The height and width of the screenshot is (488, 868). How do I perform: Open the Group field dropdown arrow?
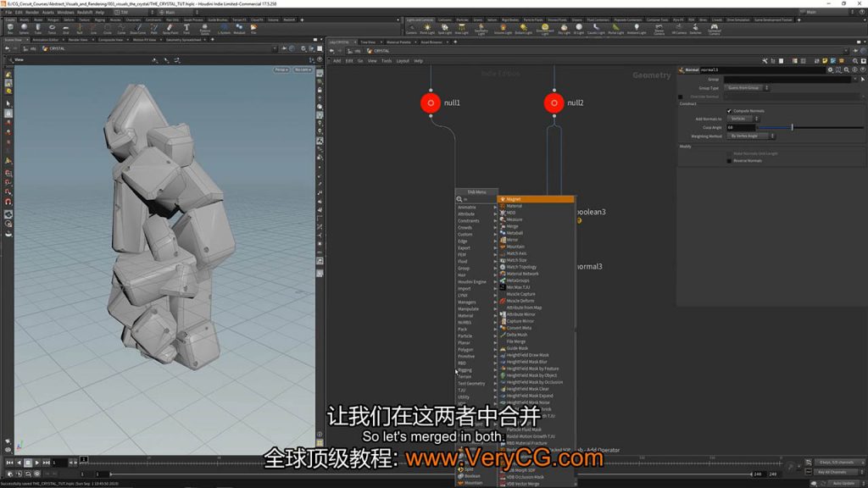click(x=854, y=79)
